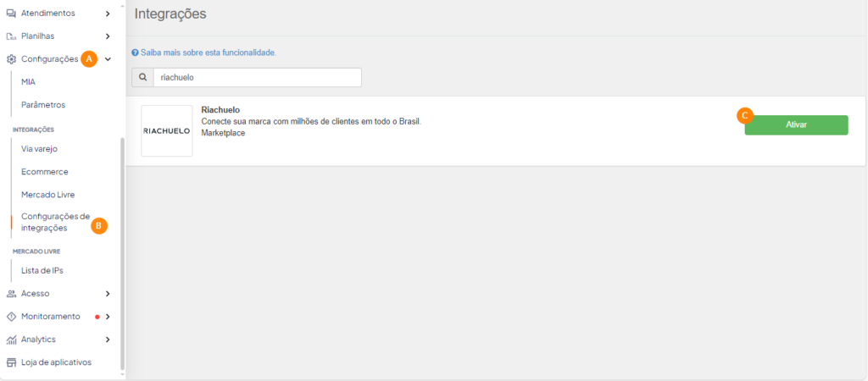The height and width of the screenshot is (381, 868).
Task: Expand the Monitoramento menu chevron
Action: coord(108,317)
